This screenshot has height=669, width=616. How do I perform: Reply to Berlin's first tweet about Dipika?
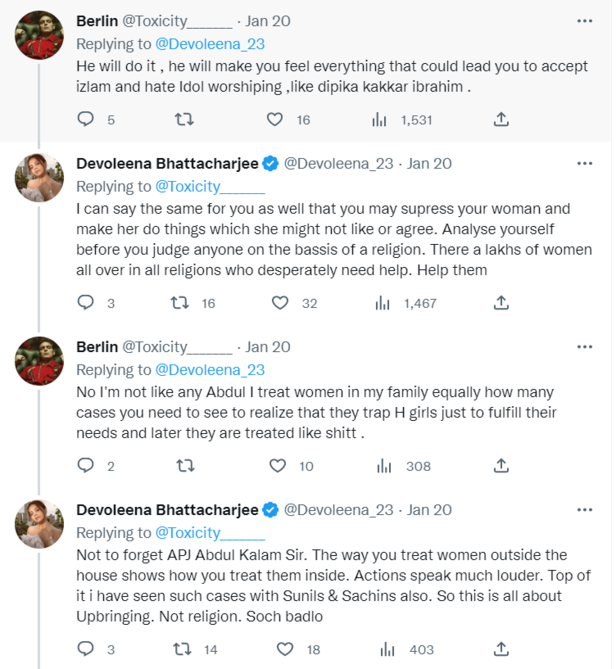coord(85,120)
